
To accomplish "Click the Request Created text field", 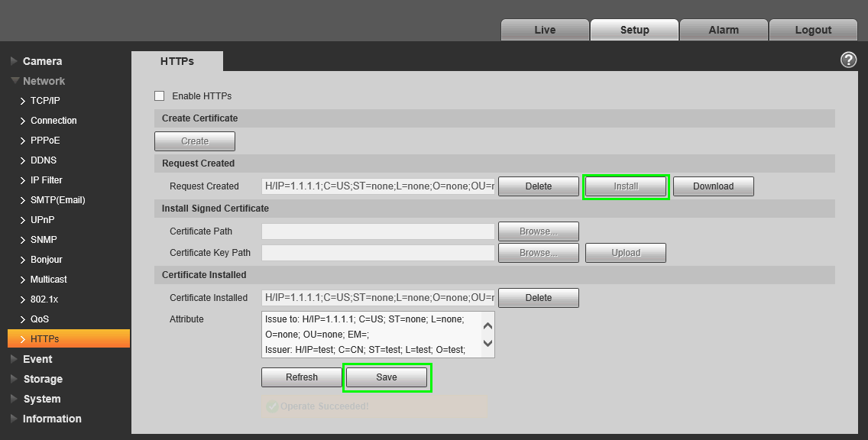I will 378,186.
